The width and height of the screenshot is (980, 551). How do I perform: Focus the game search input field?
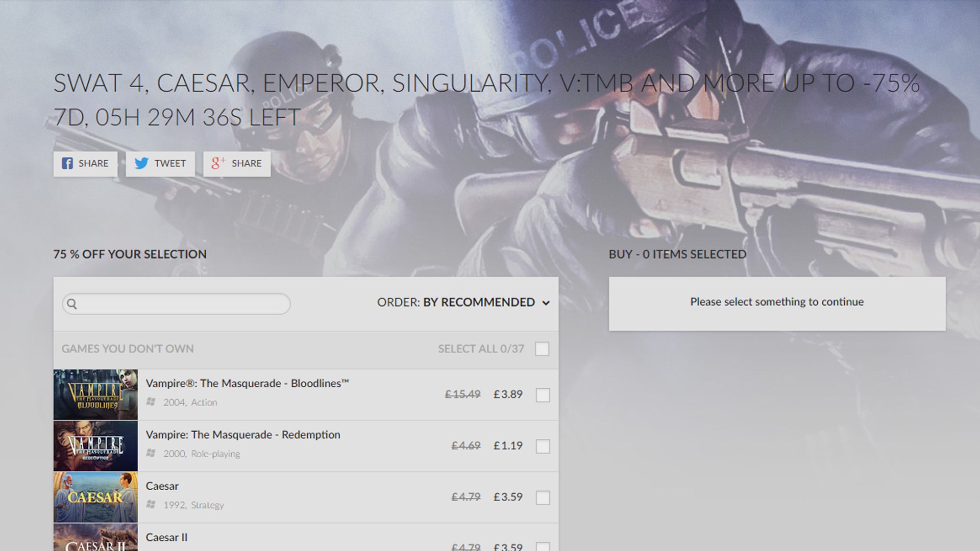pos(176,304)
